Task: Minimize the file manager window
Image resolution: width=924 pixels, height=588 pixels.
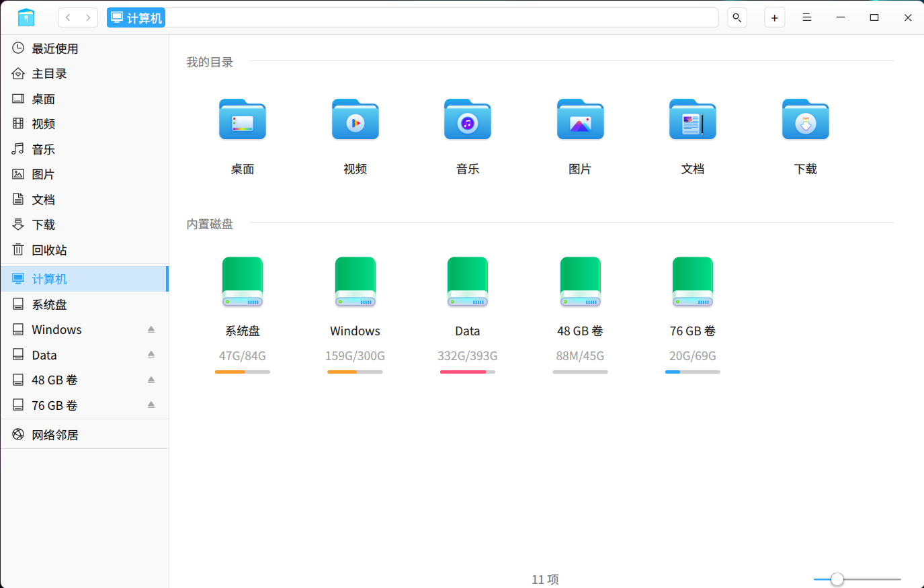Action: (841, 17)
